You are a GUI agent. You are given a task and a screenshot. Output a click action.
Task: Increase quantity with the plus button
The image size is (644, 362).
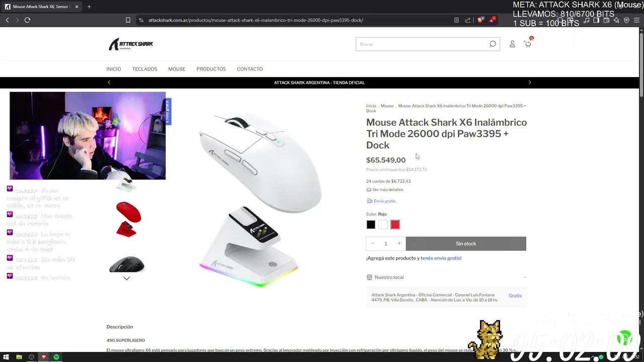click(399, 243)
